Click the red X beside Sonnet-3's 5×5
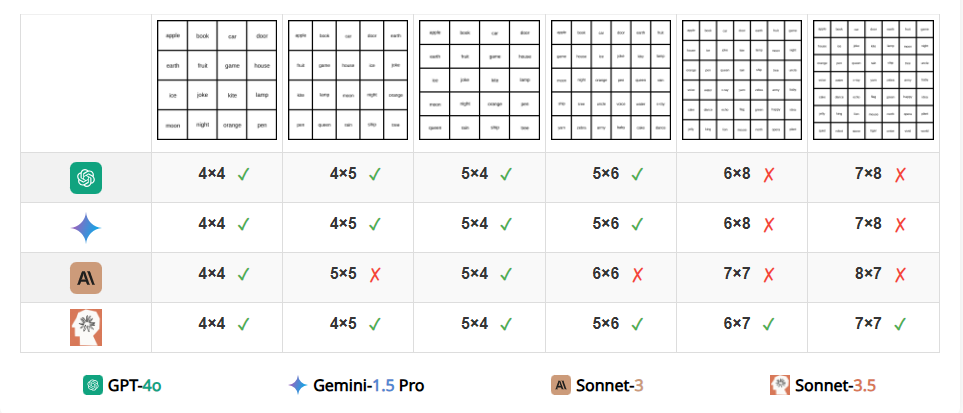This screenshot has width=963, height=413. coord(375,275)
